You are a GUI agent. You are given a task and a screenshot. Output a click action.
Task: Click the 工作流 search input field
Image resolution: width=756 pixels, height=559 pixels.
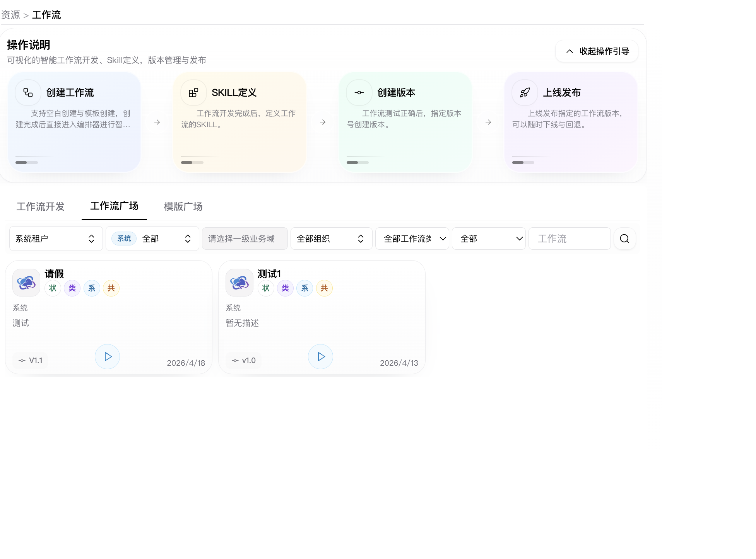tap(570, 239)
